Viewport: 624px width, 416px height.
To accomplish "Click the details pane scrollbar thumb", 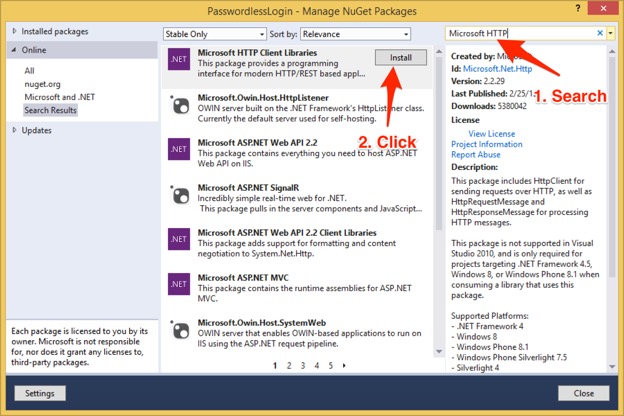I will pyautogui.click(x=612, y=167).
